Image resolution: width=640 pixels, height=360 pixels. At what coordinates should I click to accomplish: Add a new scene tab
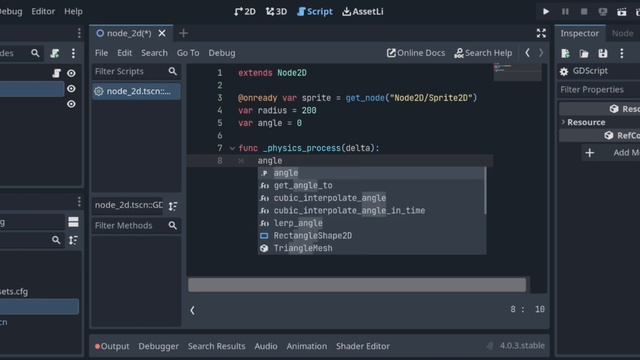(183, 33)
